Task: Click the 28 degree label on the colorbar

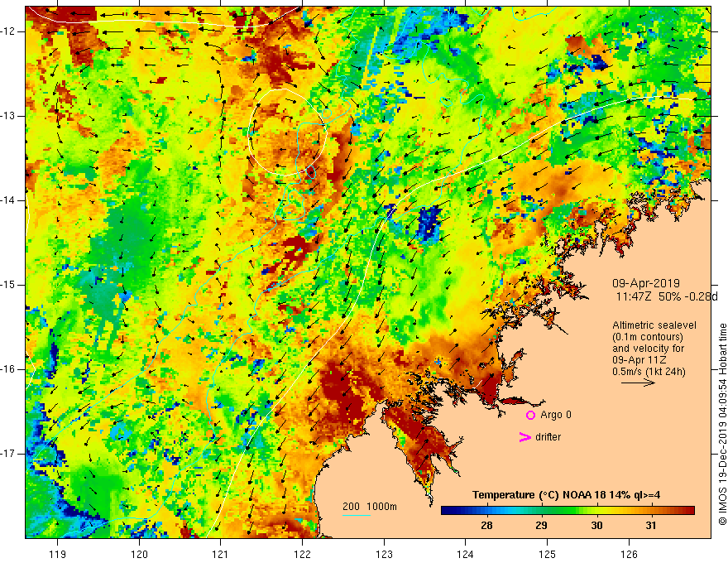Action: pos(486,526)
